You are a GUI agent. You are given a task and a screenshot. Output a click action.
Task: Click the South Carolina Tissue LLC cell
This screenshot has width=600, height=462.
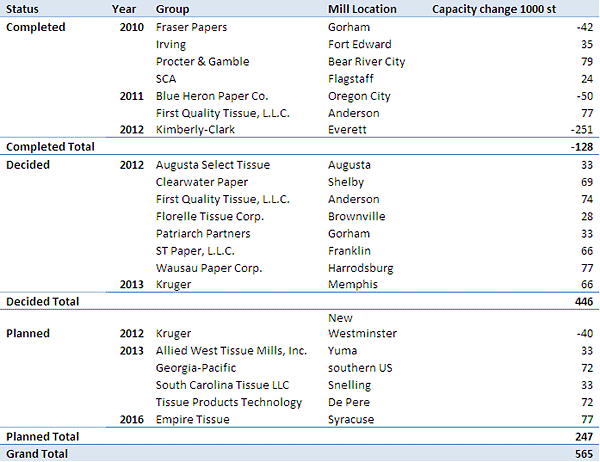[222, 385]
